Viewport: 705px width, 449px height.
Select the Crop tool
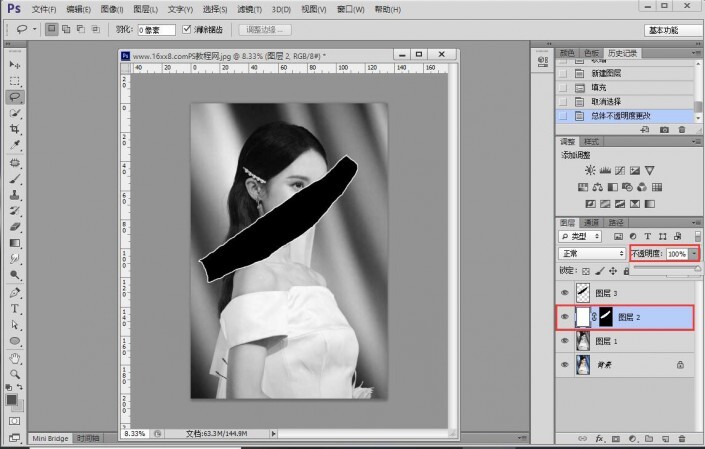point(15,129)
